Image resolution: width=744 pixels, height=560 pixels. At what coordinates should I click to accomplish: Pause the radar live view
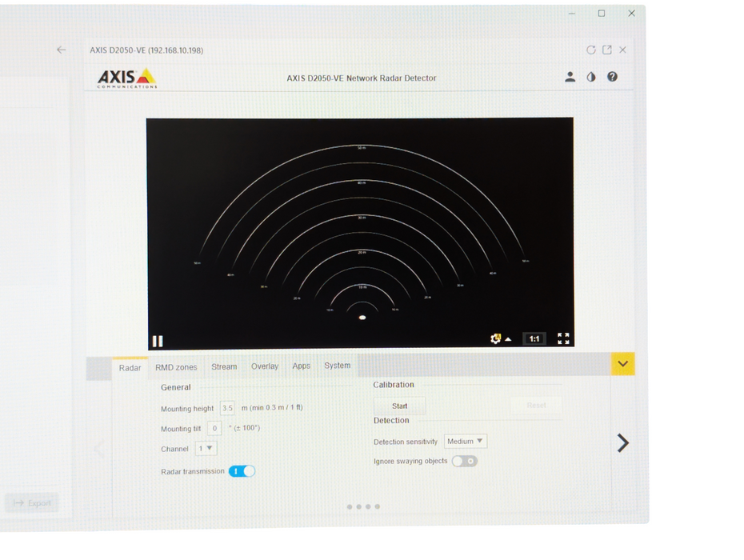coord(158,341)
